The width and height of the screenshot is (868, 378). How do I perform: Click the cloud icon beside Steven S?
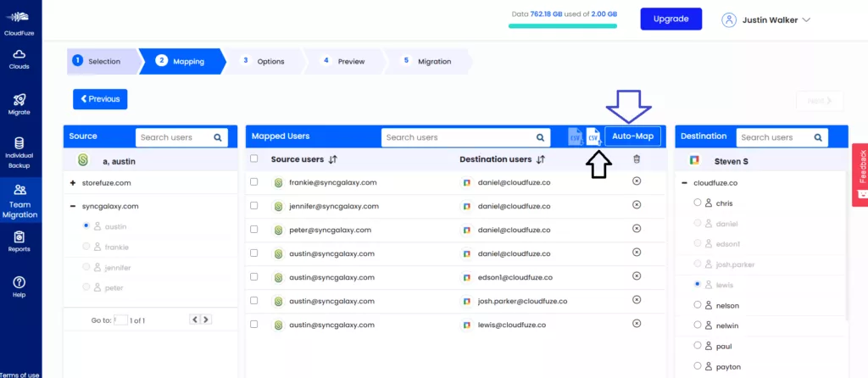(x=694, y=160)
